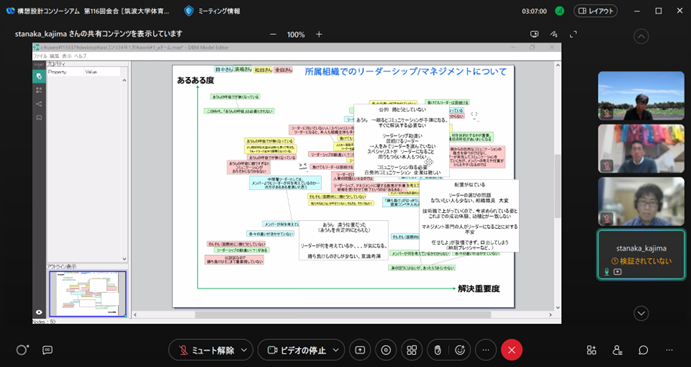Start recording with the record icon
The width and height of the screenshot is (691, 367).
click(x=386, y=350)
